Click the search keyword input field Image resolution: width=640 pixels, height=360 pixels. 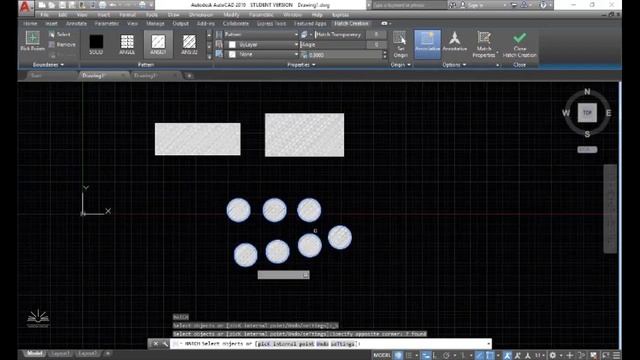click(409, 5)
